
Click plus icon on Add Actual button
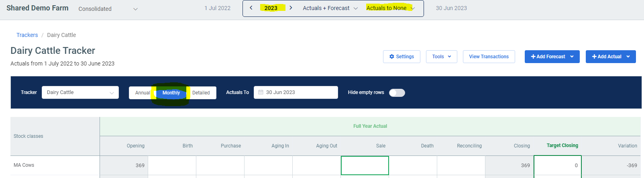[594, 57]
